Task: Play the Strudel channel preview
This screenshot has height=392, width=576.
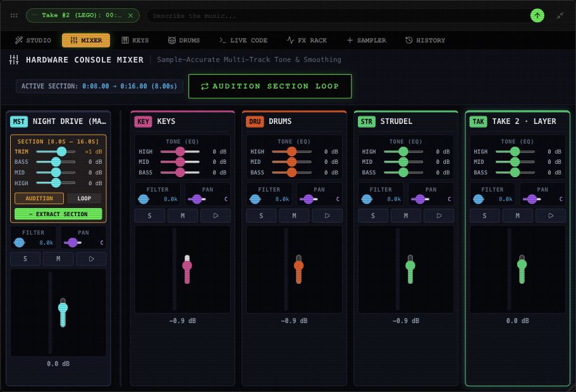Action: (439, 216)
